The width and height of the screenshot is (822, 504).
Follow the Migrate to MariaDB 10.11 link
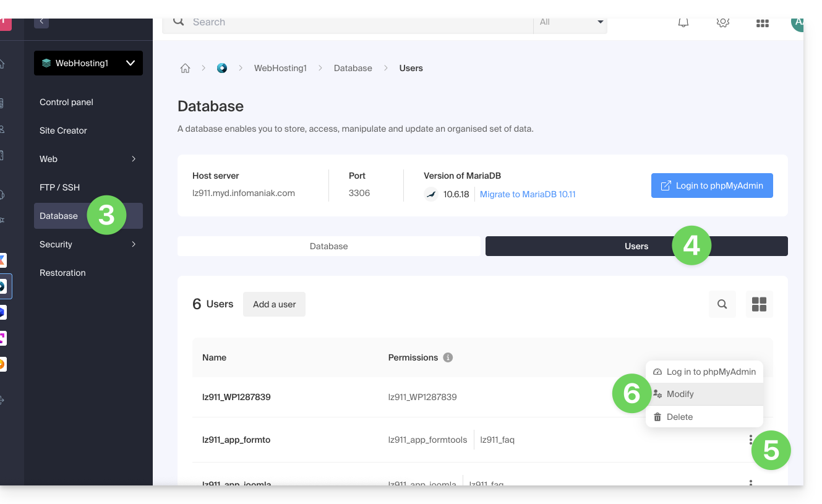528,194
